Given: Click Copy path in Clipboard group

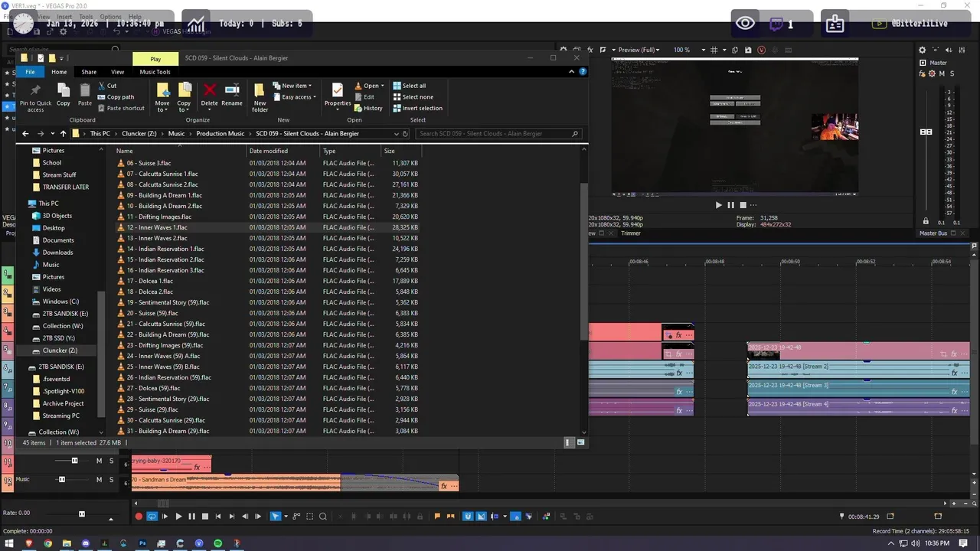Looking at the screenshot, I should [x=116, y=97].
